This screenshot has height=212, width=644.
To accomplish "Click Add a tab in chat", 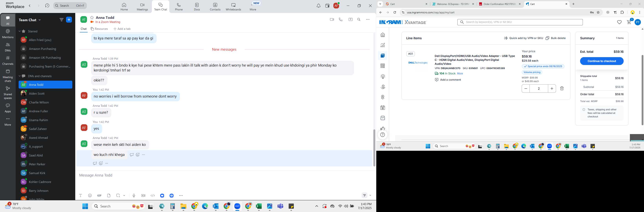I will coord(122,29).
